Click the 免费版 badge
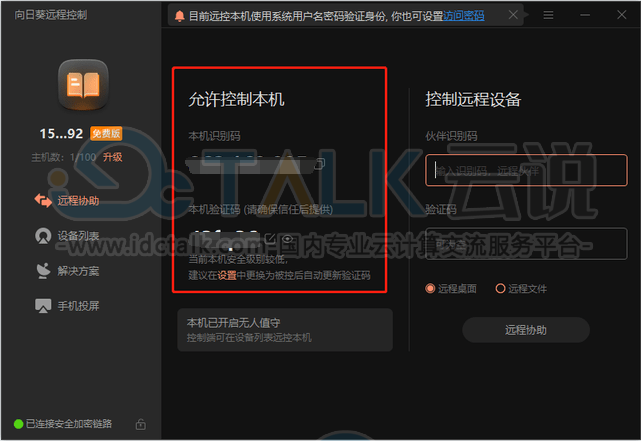The image size is (641, 441). click(106, 134)
